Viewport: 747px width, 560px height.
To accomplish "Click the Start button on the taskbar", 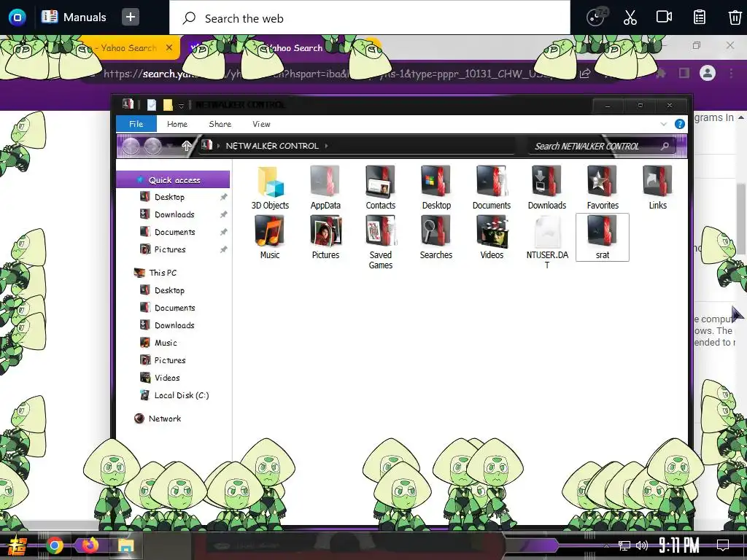I will tap(17, 545).
